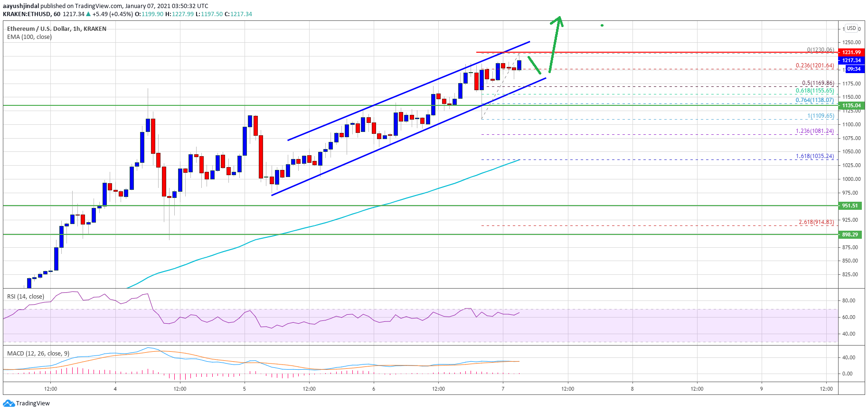Click the 09:34 bar countdown label
The image size is (868, 412).
(x=854, y=69)
